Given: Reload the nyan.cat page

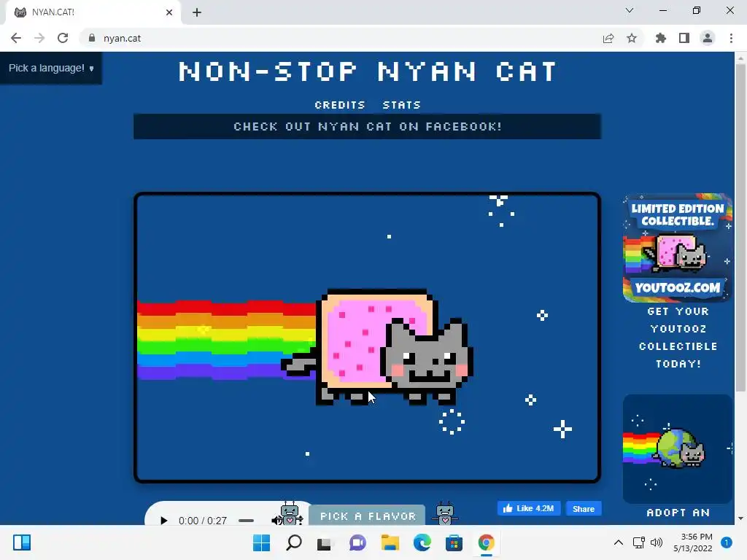Looking at the screenshot, I should (63, 38).
